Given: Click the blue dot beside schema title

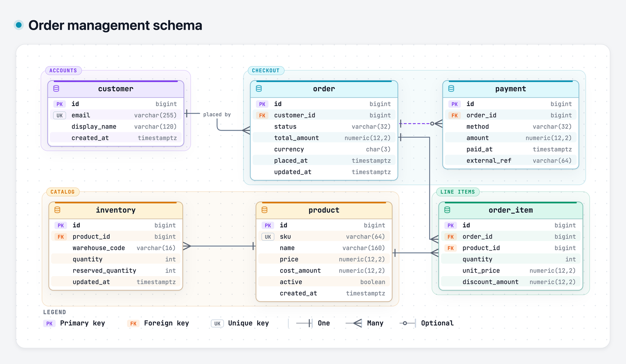Looking at the screenshot, I should pos(18,25).
